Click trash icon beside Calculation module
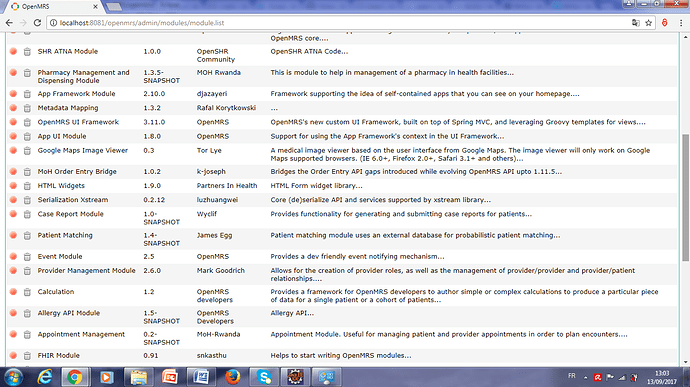The image size is (690, 387). coord(27,292)
